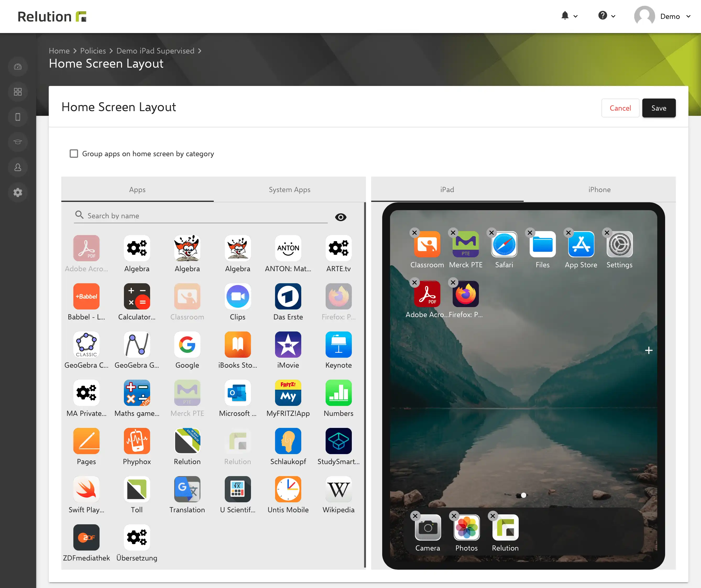Expand the notifications bell dropdown
Screen dimensions: 701x588
coord(569,16)
